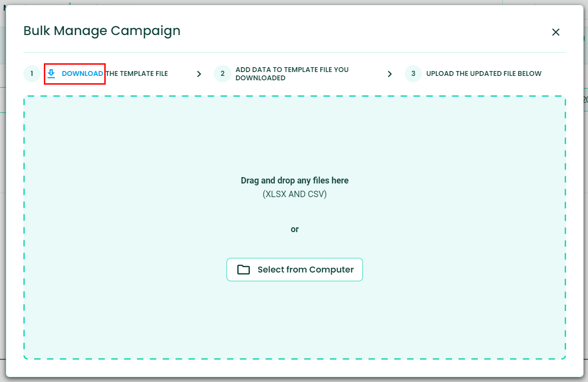Select the 'Add data to template file' step text
588x382 pixels.
click(292, 74)
